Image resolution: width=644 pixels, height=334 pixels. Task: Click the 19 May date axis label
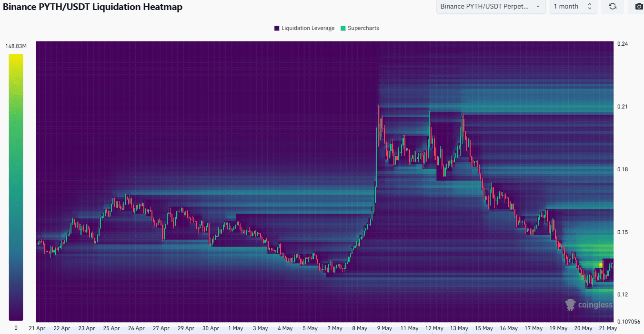click(558, 328)
